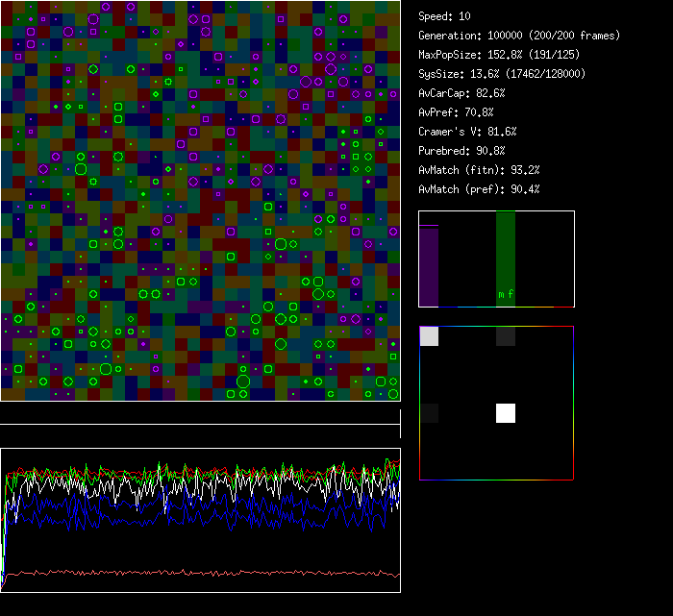Select the AvMatch (fitn) 93.2% readout

point(479,170)
